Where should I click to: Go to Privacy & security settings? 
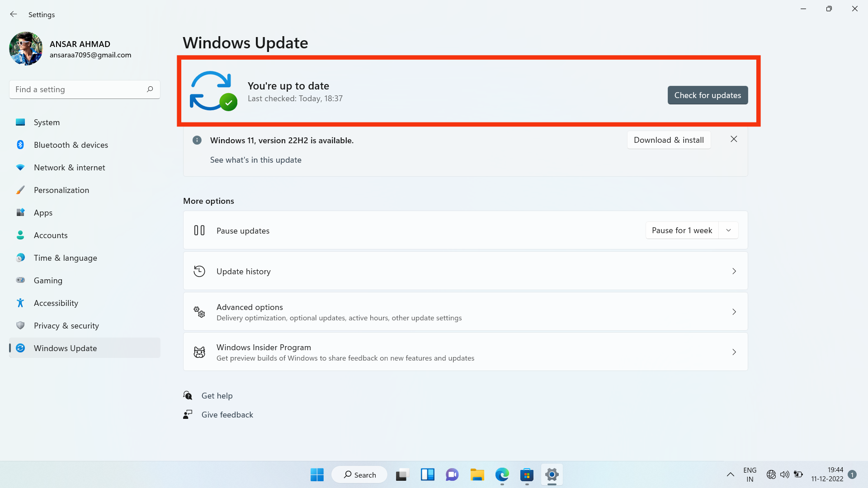[x=66, y=326]
